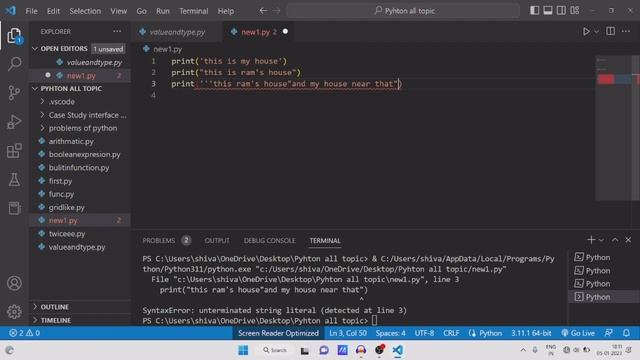Open Explorer views and more actions ellipsis
The height and width of the screenshot is (360, 640).
pos(117,31)
